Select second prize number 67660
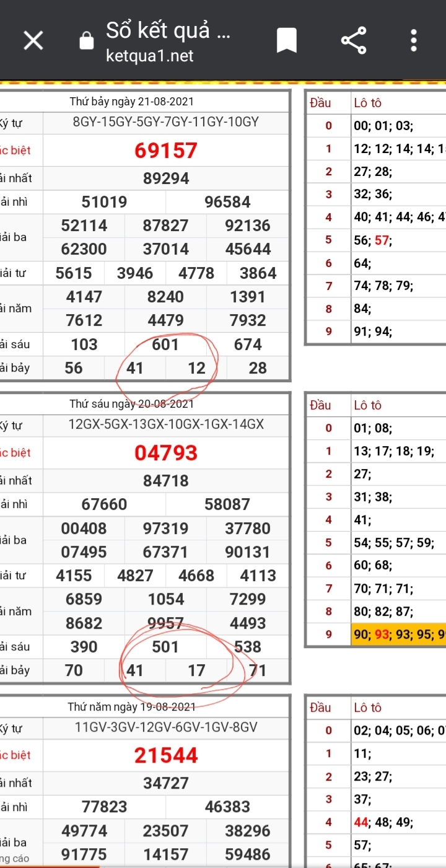Viewport: 446px width, 868px height. coord(105,504)
